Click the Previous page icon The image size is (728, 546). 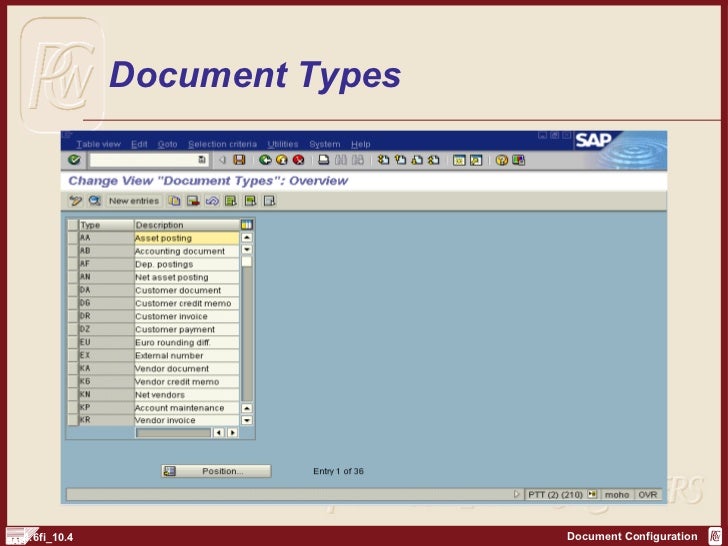pos(400,160)
